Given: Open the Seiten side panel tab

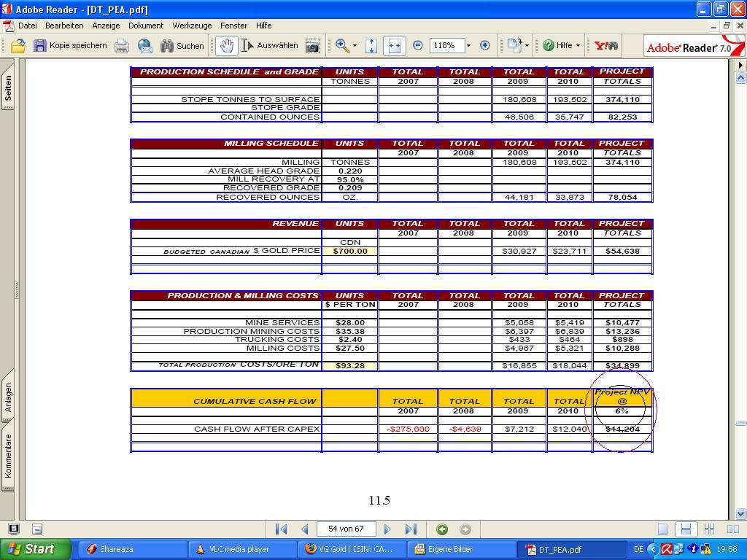Looking at the screenshot, I should coord(8,86).
